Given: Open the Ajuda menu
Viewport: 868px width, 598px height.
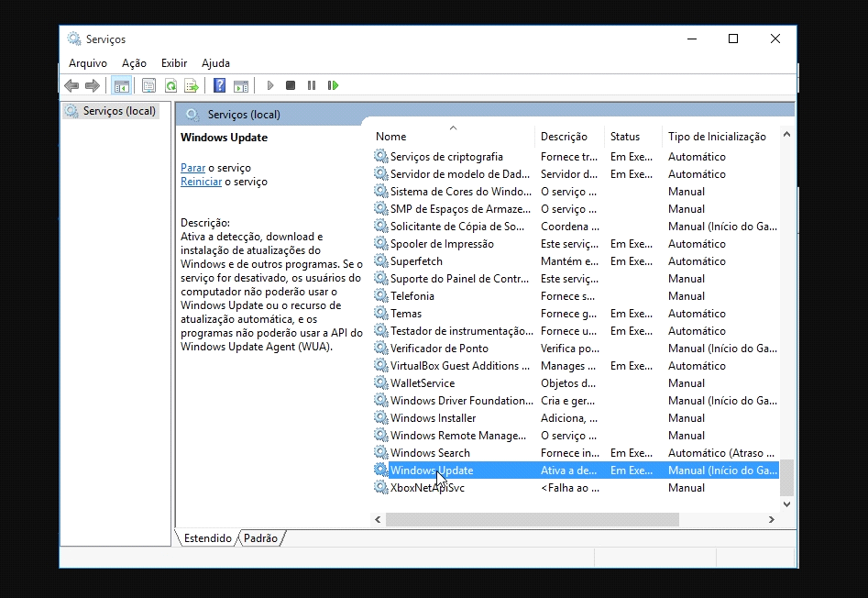Looking at the screenshot, I should (x=215, y=63).
